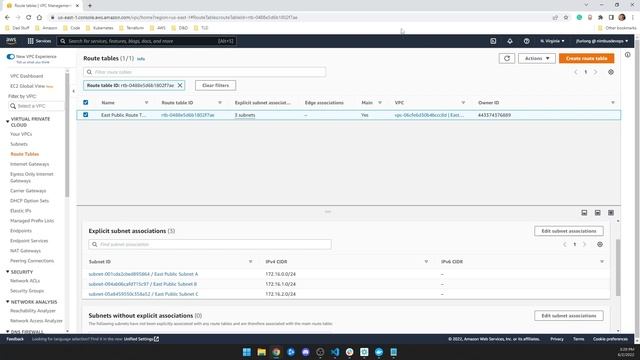
Task: Open Subnets in sidebar
Action: pyautogui.click(x=19, y=144)
